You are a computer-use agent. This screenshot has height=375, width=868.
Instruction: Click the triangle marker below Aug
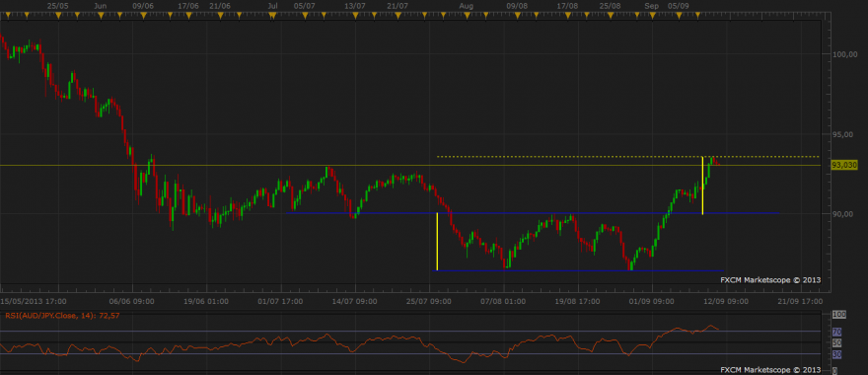(467, 16)
